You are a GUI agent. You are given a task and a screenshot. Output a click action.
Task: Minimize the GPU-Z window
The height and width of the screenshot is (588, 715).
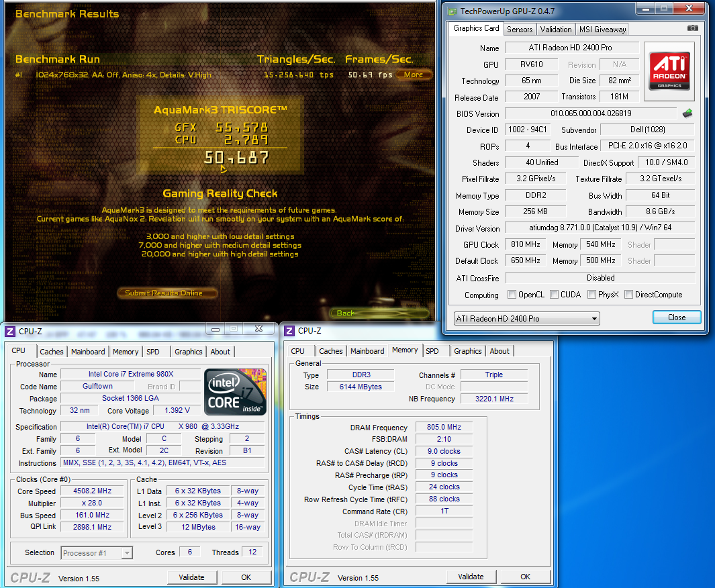click(x=645, y=8)
